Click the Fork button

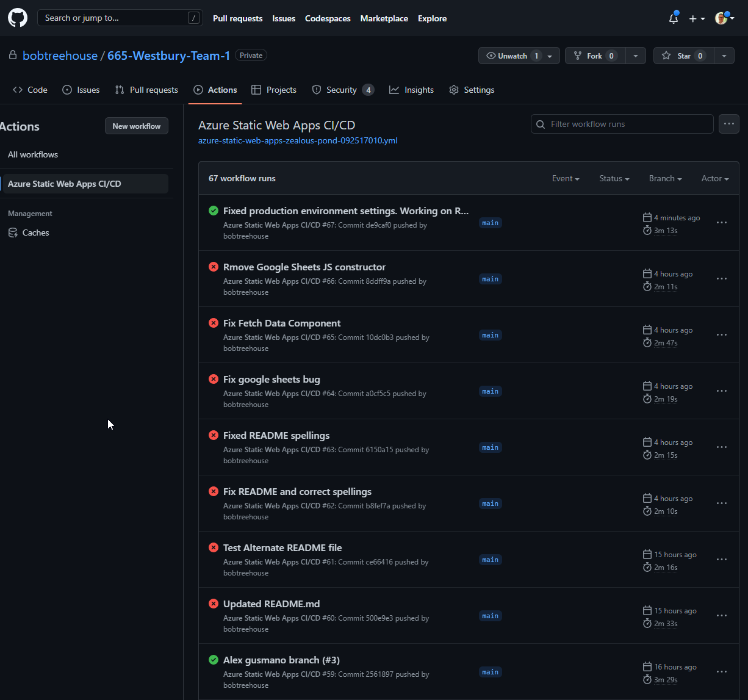pos(595,56)
